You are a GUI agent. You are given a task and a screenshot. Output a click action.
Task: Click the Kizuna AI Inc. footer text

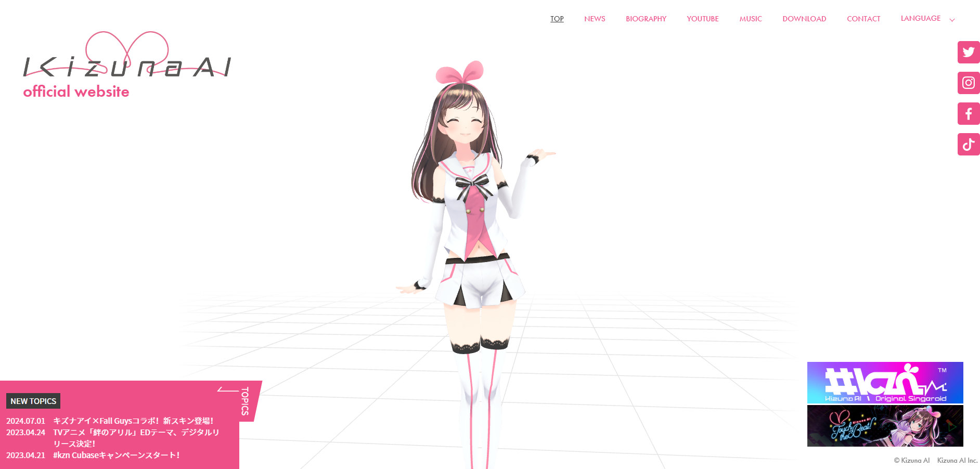958,460
